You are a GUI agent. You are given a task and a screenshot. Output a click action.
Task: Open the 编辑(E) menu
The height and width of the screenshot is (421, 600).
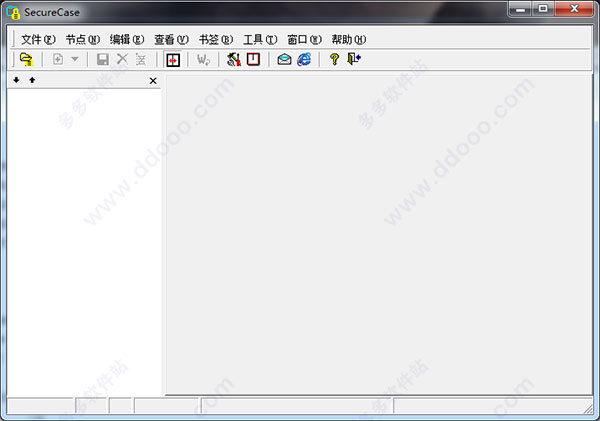127,39
